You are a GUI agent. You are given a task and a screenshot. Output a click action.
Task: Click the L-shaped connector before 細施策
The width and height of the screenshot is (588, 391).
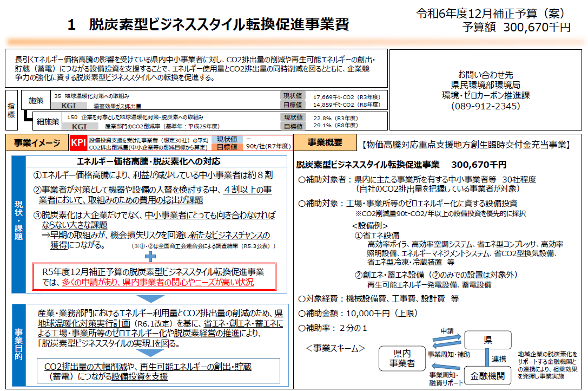click(x=27, y=117)
